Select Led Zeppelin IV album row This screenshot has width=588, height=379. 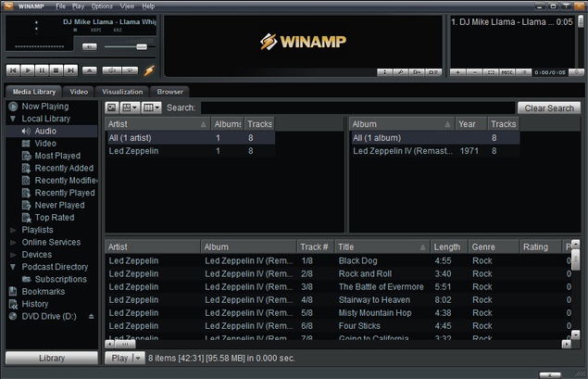[435, 151]
